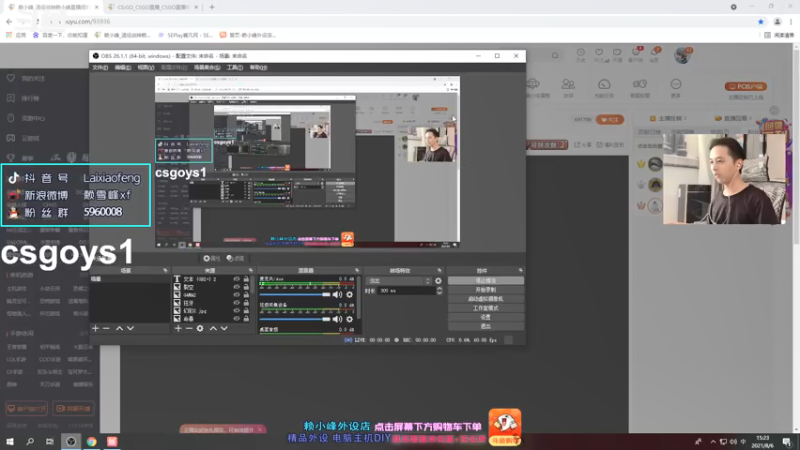800x450 pixels.
Task: Start the virtual camera button in OBS
Action: [x=486, y=299]
